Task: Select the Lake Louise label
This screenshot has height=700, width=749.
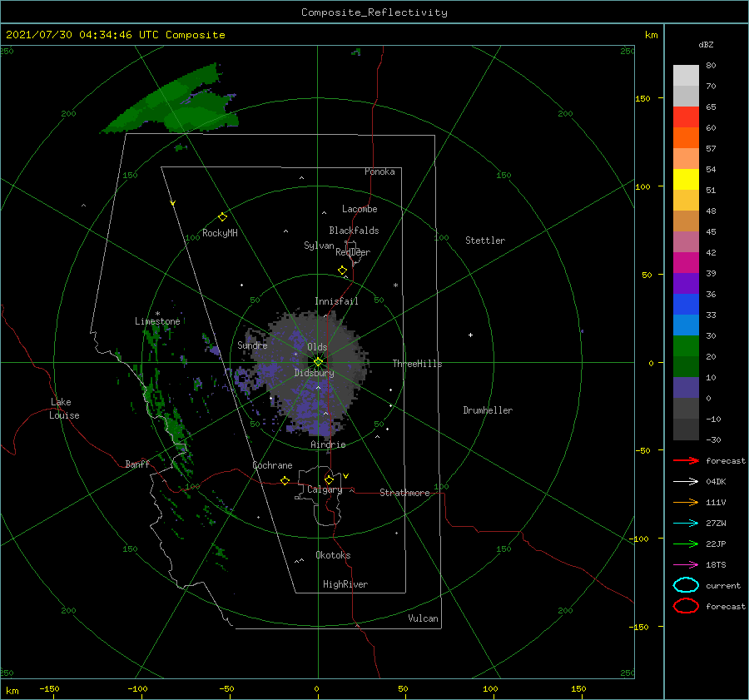Action: [64, 409]
